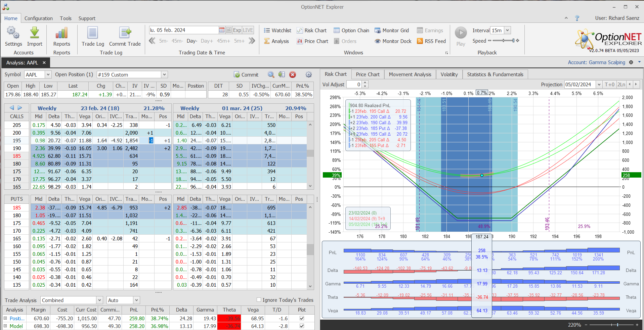The width and height of the screenshot is (644, 330).
Task: Click the intraday bar icon next to Exp
Action: coord(229,30)
